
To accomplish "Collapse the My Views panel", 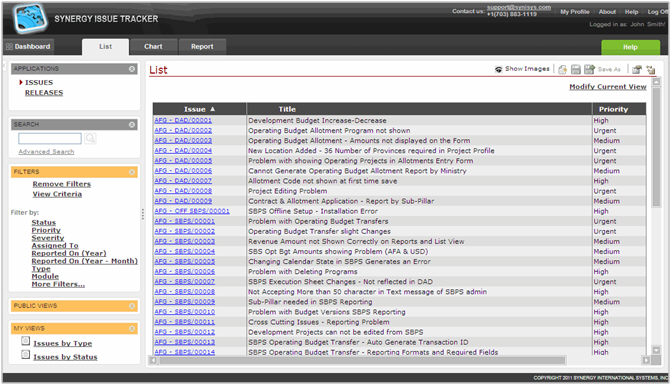I will 132,328.
